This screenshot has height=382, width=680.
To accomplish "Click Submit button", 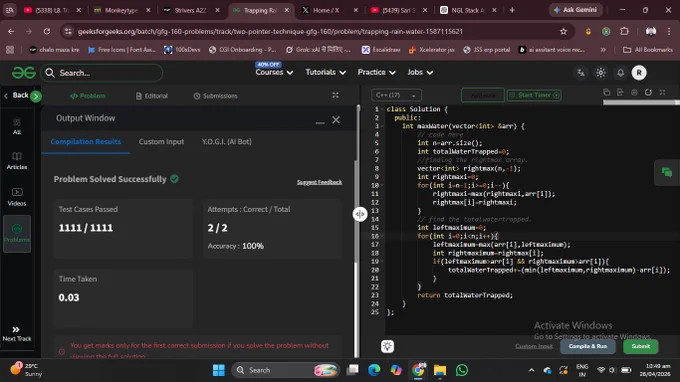I will pyautogui.click(x=641, y=346).
